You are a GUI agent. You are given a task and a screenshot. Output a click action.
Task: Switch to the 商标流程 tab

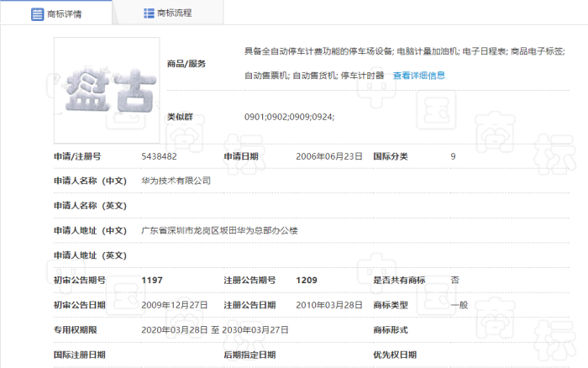[x=168, y=13]
